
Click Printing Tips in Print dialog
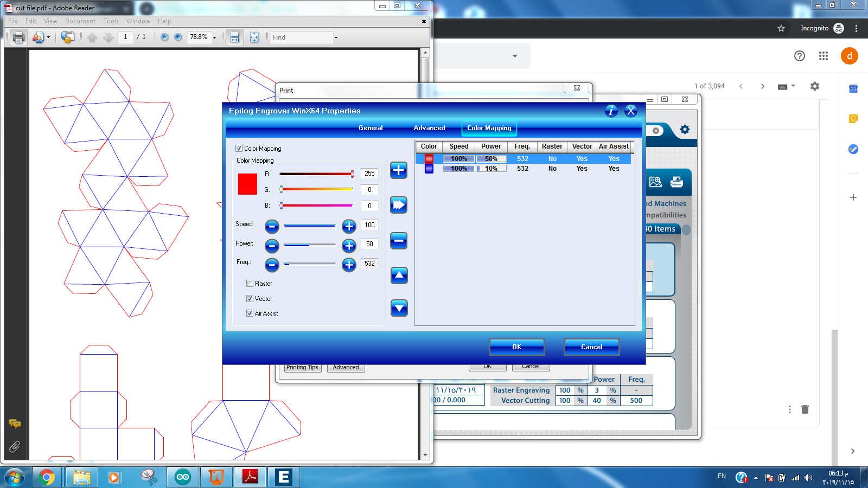click(x=303, y=368)
